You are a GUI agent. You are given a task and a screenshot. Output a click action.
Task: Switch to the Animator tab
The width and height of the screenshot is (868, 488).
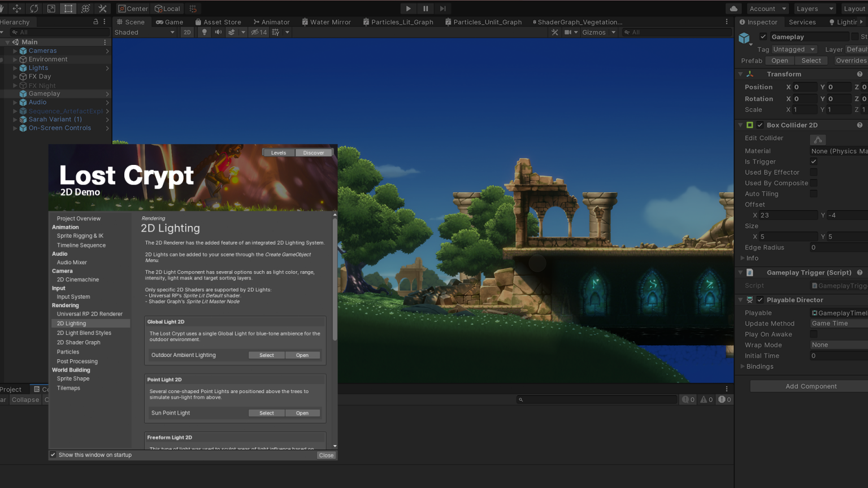[272, 22]
